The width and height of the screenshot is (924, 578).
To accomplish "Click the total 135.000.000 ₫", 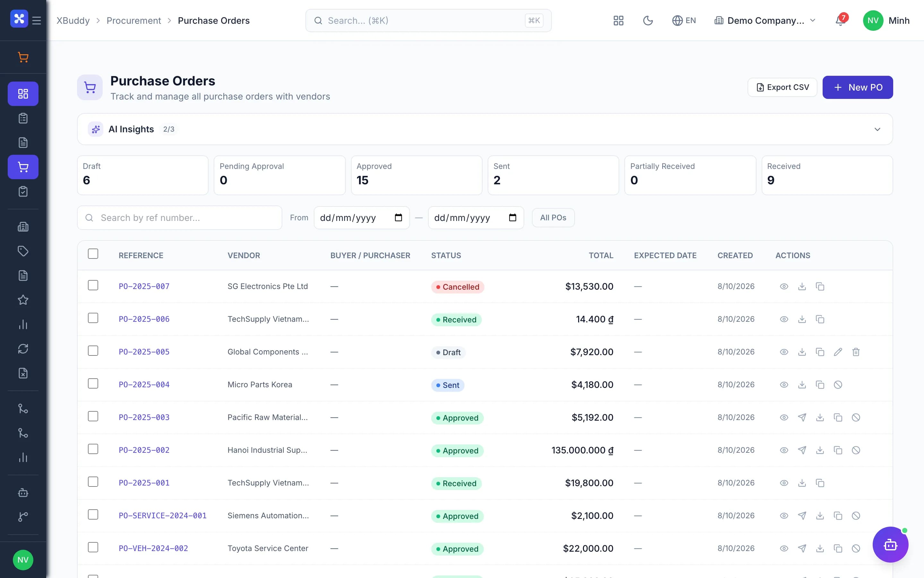I will click(582, 450).
